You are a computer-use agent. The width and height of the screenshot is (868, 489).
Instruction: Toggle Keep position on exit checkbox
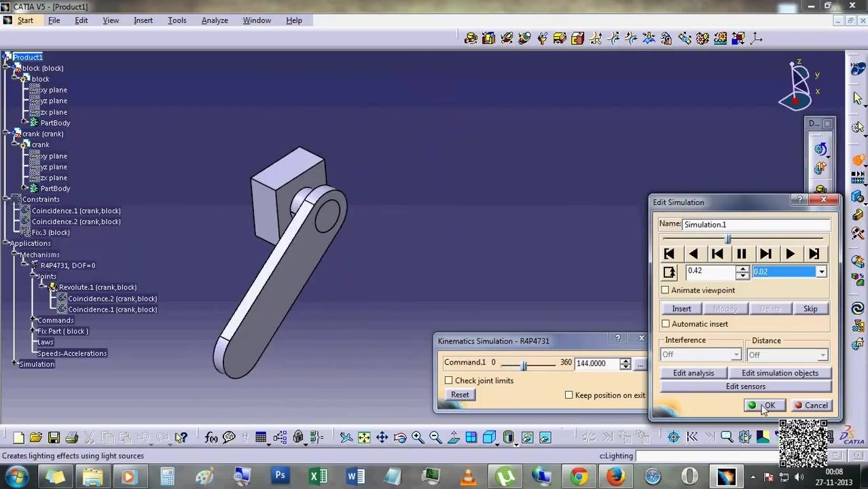click(x=569, y=395)
